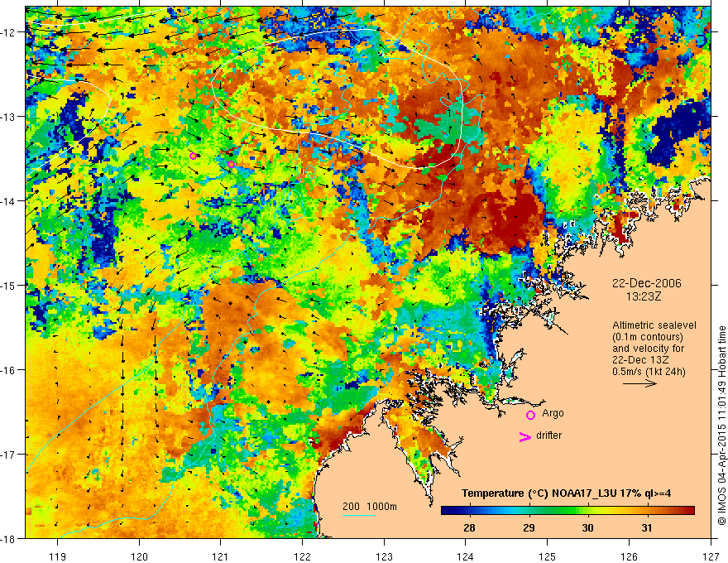Click the '200 1000m' isobath label
The width and height of the screenshot is (728, 563).
pos(370,507)
